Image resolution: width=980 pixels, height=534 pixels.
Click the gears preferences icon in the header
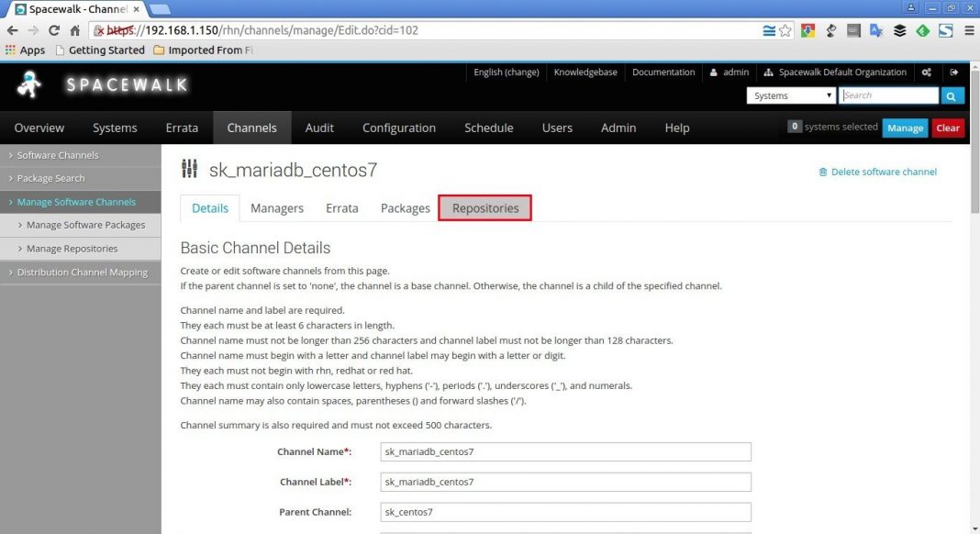tap(926, 72)
